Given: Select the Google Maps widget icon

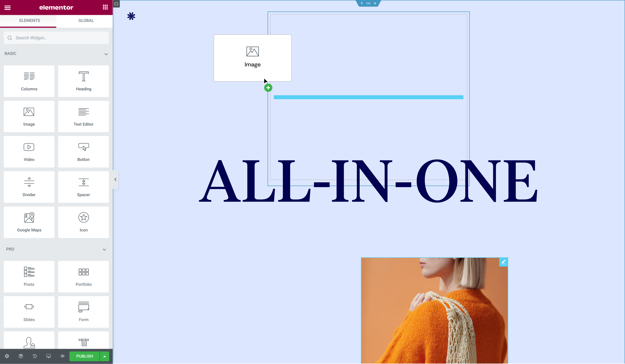Looking at the screenshot, I should (29, 217).
